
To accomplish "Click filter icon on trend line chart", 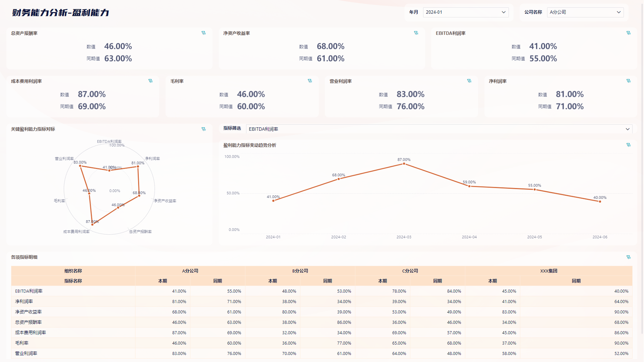I will click(628, 145).
